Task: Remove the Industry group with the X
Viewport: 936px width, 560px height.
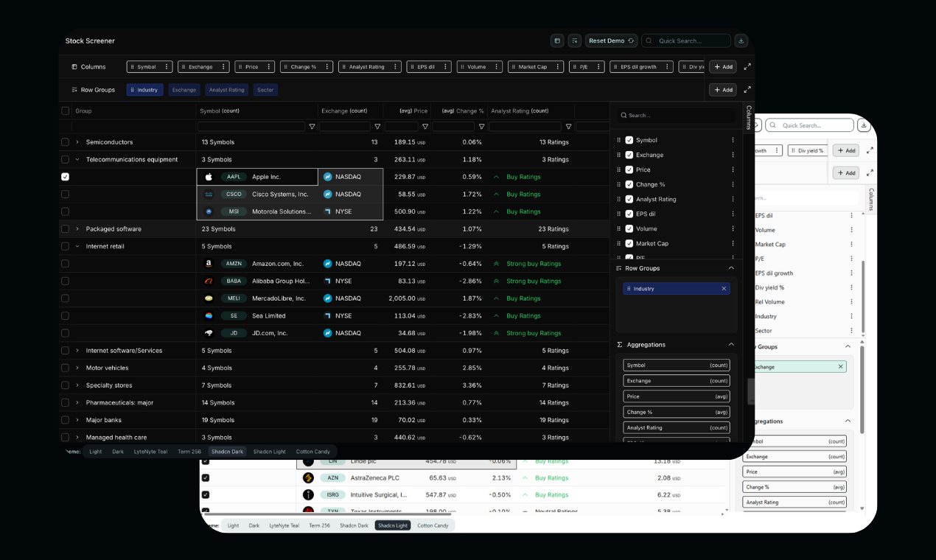Action: [x=724, y=289]
